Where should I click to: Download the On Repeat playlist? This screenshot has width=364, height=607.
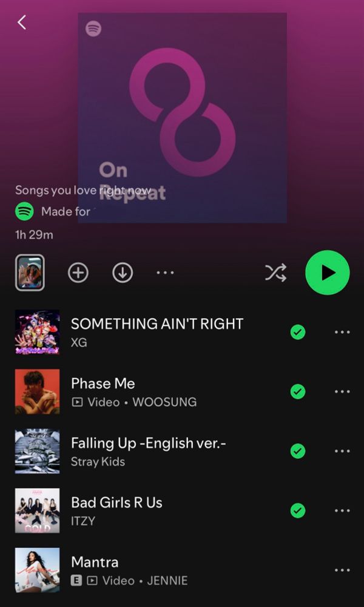click(x=123, y=273)
